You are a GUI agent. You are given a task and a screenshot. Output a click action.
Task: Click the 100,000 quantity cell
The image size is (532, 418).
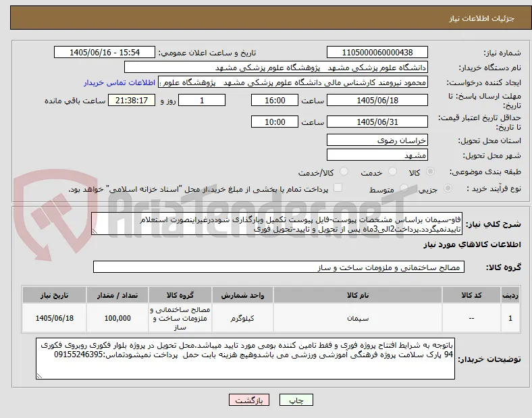tap(117, 318)
